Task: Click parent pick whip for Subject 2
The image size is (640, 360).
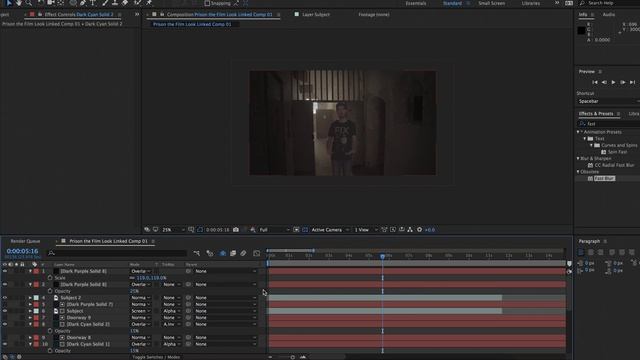Action: click(188, 298)
